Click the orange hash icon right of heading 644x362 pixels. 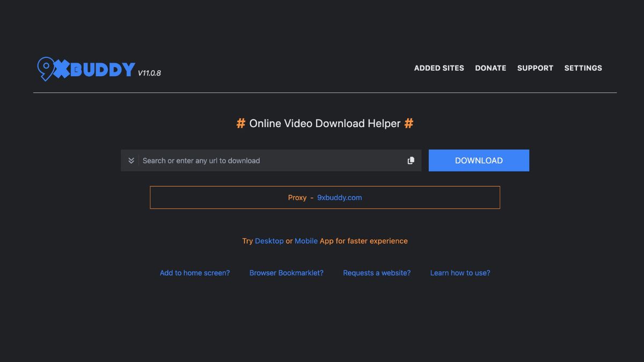tap(408, 123)
